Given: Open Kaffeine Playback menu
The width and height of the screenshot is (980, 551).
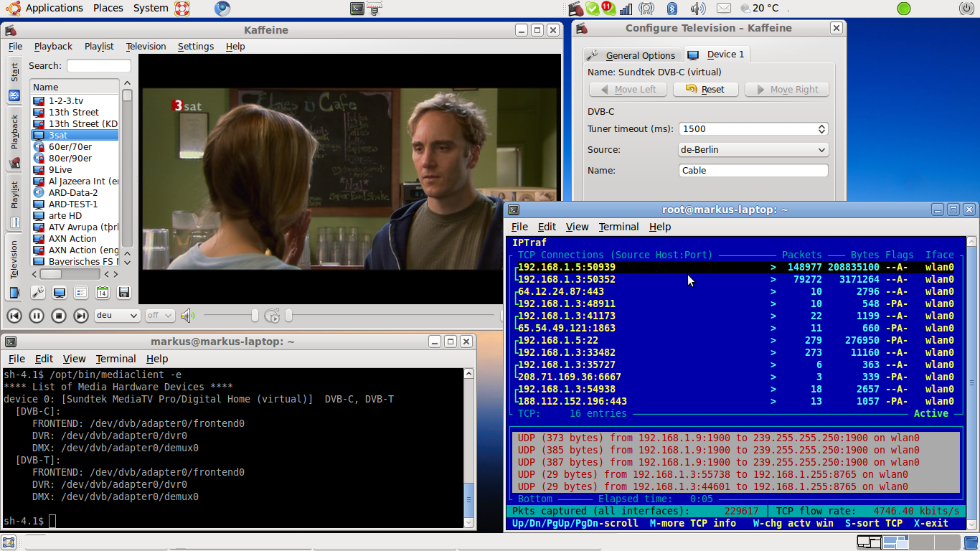Looking at the screenshot, I should pyautogui.click(x=53, y=46).
